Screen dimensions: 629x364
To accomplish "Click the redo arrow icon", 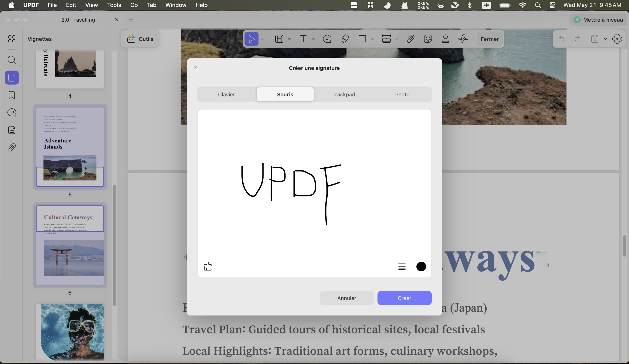I will [577, 39].
